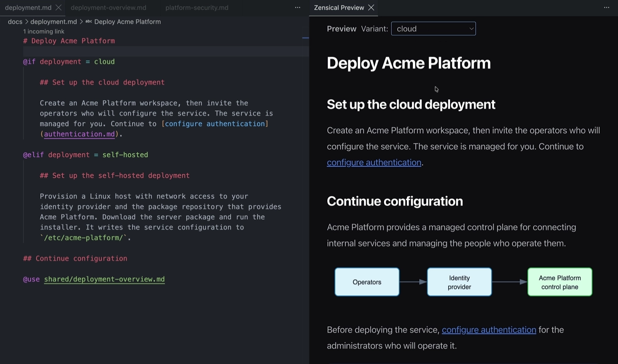Select the docs breadcrumb segment

(15, 21)
